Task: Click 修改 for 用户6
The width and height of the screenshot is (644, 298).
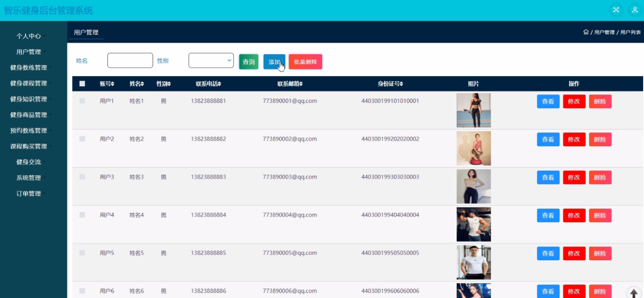Action: click(x=574, y=291)
